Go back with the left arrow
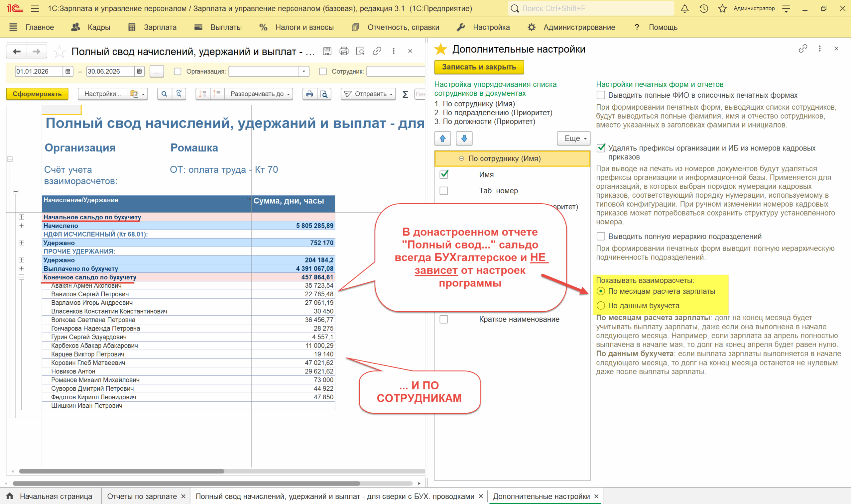851x504 pixels. 17,51
